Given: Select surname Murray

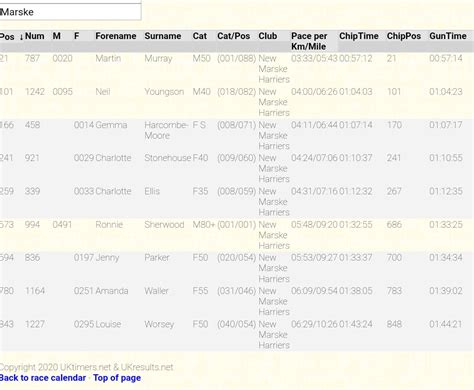Looking at the screenshot, I should click(x=158, y=59).
